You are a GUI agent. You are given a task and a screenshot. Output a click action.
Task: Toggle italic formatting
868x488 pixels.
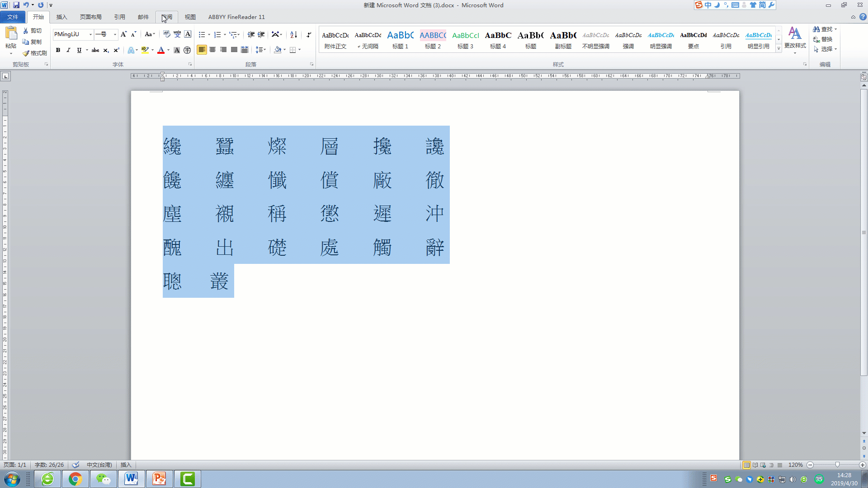[x=68, y=50]
